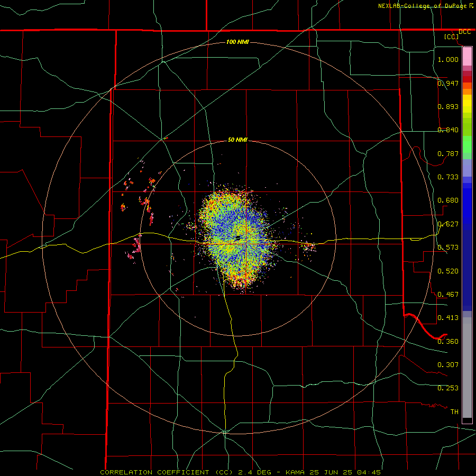Click the 0.680 scale value
The image size is (476, 476).
point(448,200)
